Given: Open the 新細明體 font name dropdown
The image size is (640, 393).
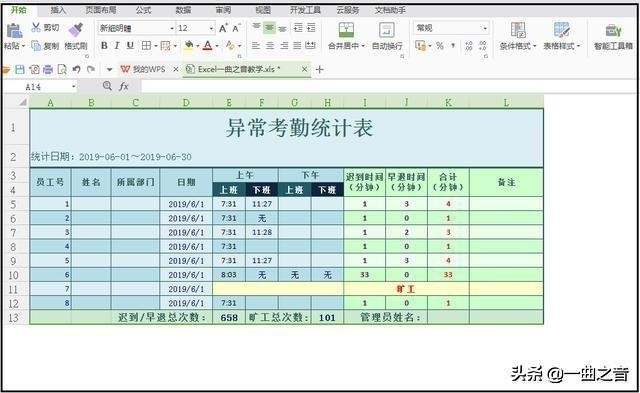Looking at the screenshot, I should (x=171, y=28).
